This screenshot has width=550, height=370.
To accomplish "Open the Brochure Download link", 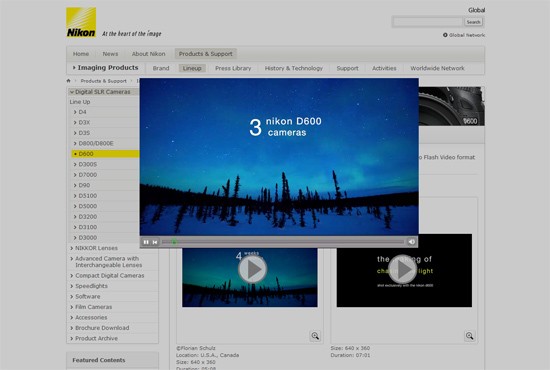I will pos(102,328).
